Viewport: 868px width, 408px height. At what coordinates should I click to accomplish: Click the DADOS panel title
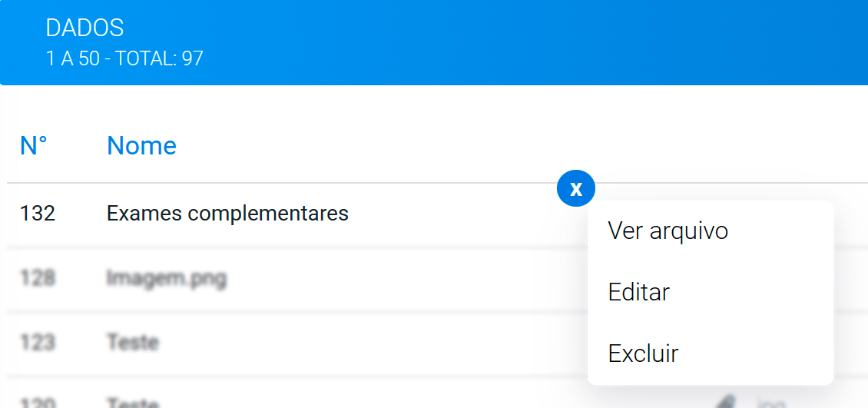click(84, 28)
